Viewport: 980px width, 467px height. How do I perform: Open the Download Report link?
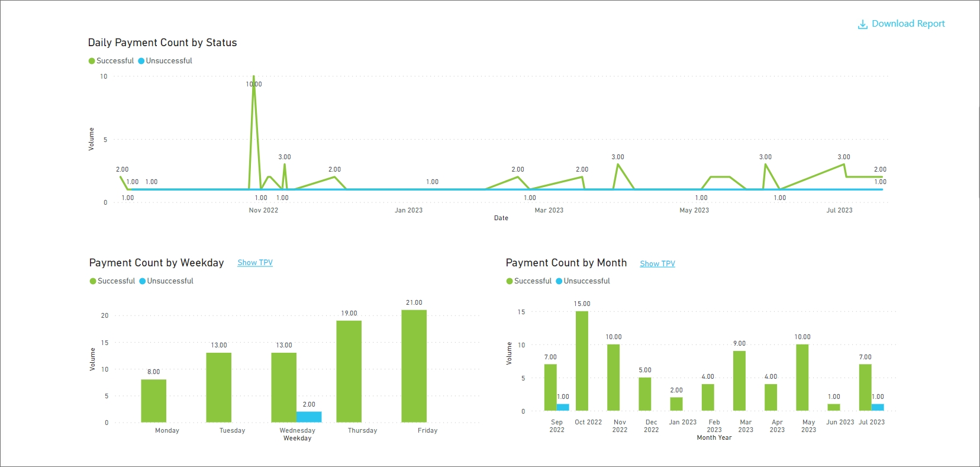coord(908,24)
